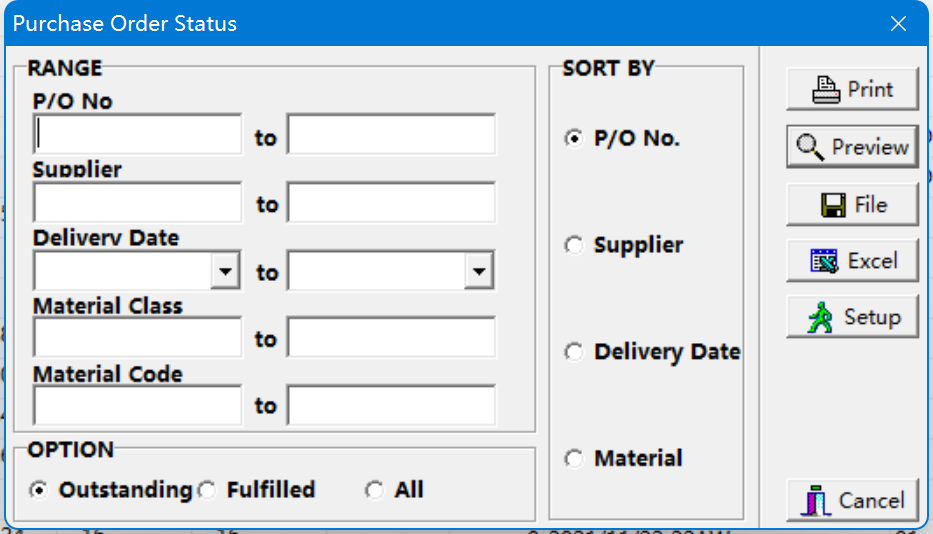933x534 pixels.
Task: Click the 'OPTION' group heading
Action: click(x=71, y=449)
